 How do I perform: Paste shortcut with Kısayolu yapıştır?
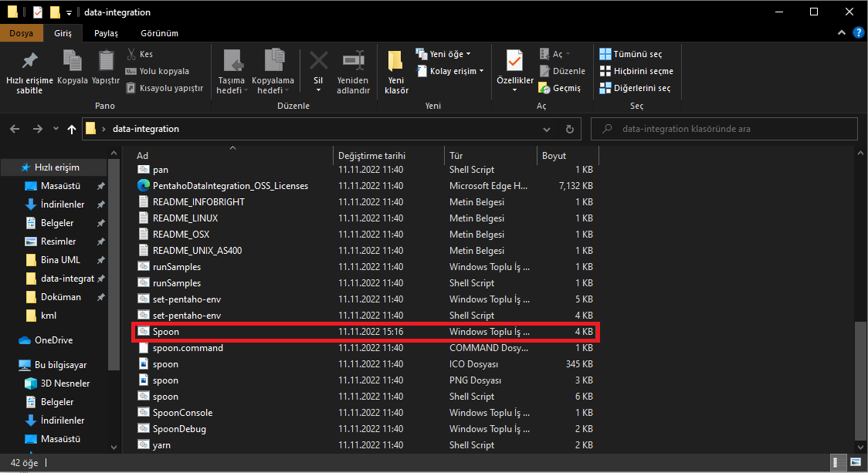click(165, 88)
